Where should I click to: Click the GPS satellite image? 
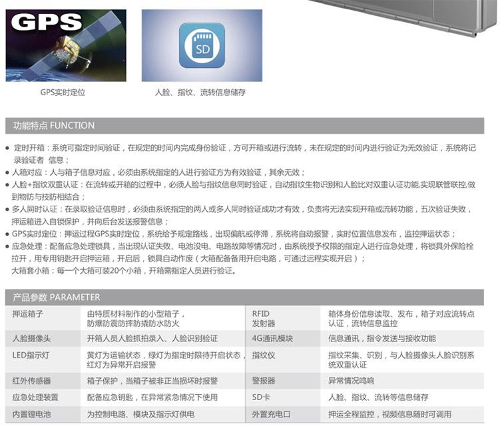point(65,45)
